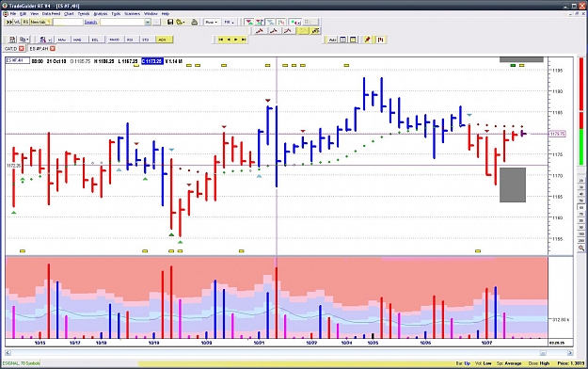Open the Chart menu
Screen dimensions: 588x369
coord(69,13)
